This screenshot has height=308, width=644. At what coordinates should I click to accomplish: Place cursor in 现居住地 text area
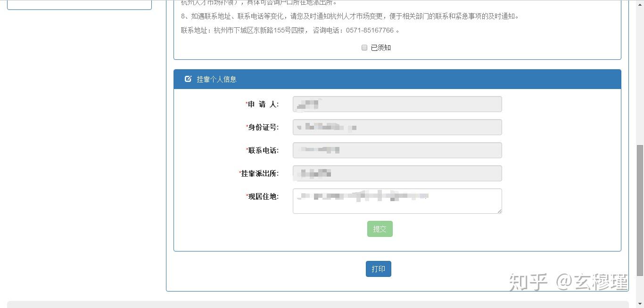coord(397,201)
